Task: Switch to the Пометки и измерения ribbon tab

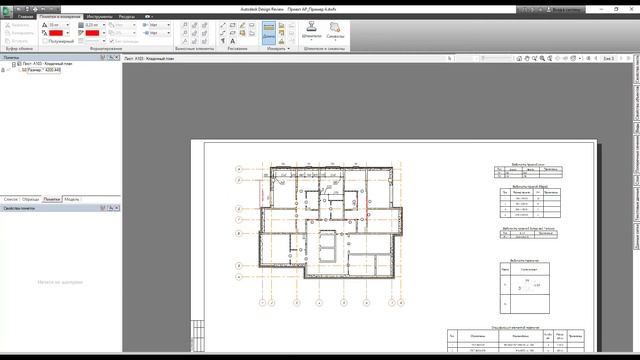Action: tap(60, 17)
